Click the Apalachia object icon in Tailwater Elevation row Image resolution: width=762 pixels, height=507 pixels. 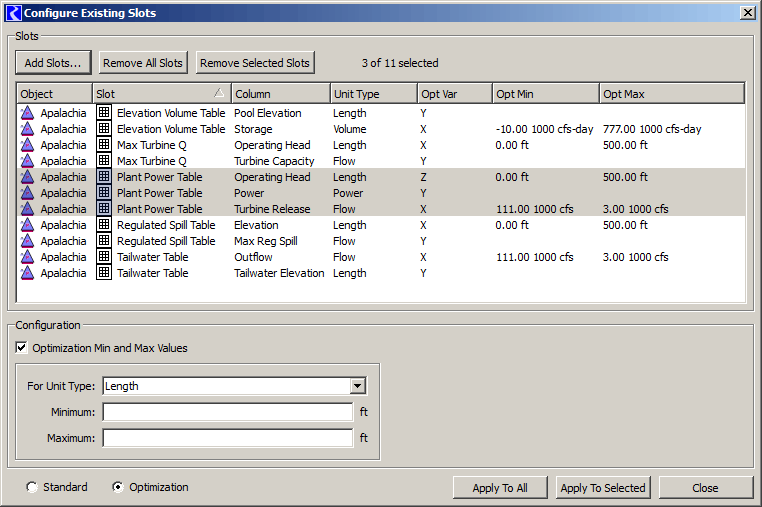pos(27,273)
